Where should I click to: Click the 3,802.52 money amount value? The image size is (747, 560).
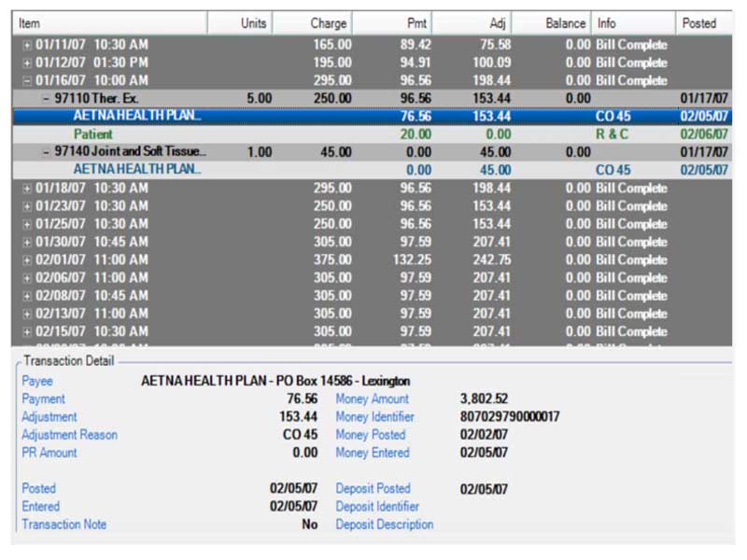tap(484, 399)
